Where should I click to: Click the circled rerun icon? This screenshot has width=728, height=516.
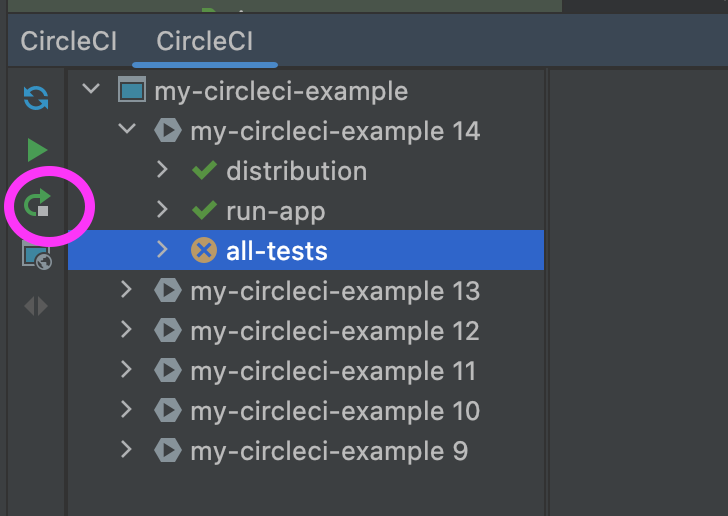[38, 202]
